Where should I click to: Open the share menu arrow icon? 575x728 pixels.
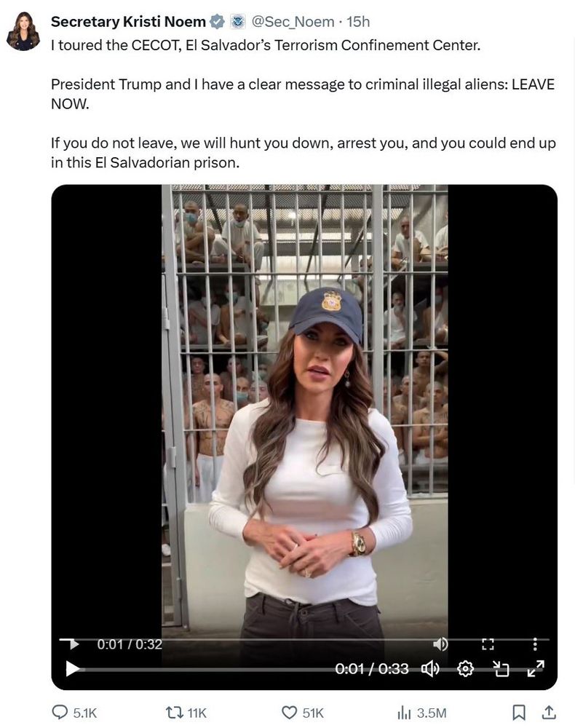point(549,712)
